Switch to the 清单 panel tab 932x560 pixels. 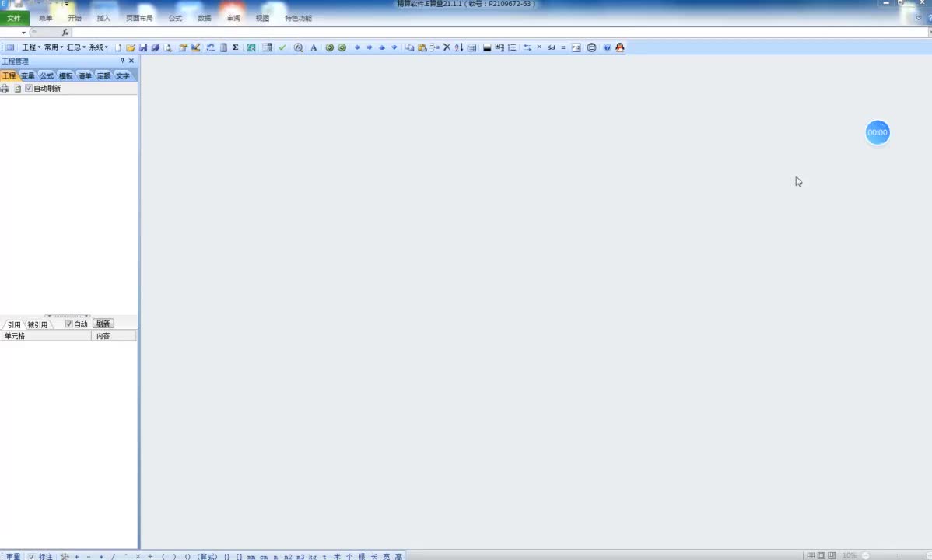pos(85,75)
